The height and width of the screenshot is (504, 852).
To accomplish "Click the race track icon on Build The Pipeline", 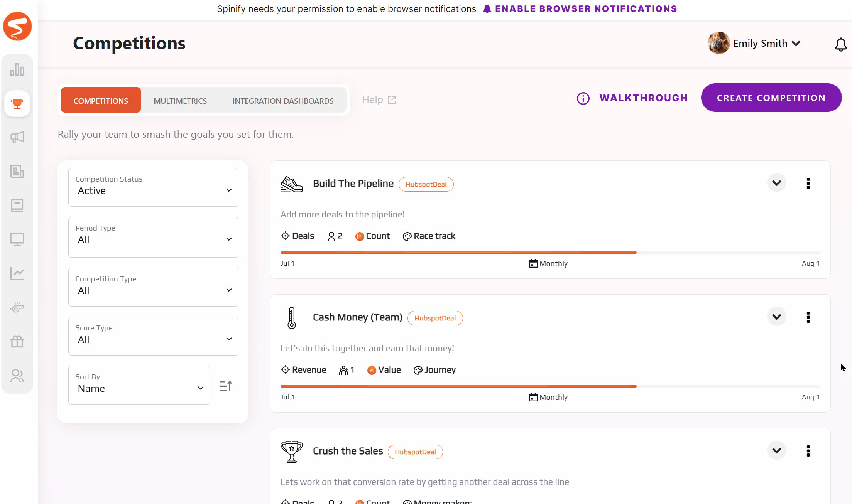I will tap(406, 236).
